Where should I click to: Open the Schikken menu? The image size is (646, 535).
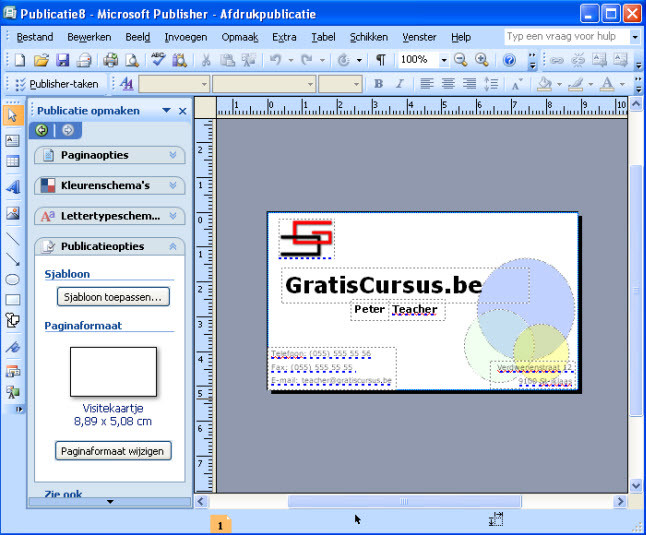369,37
